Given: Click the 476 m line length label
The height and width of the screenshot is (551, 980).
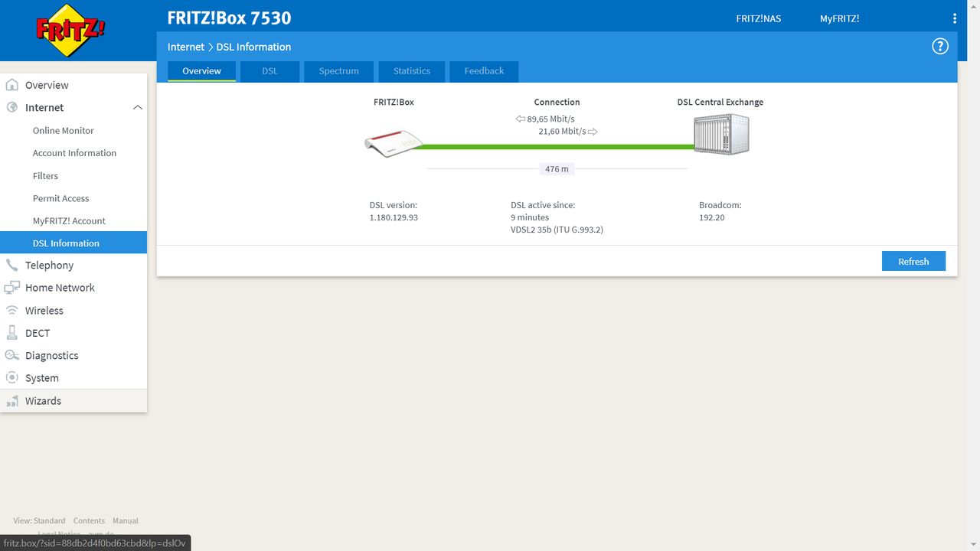Looking at the screenshot, I should coord(557,169).
